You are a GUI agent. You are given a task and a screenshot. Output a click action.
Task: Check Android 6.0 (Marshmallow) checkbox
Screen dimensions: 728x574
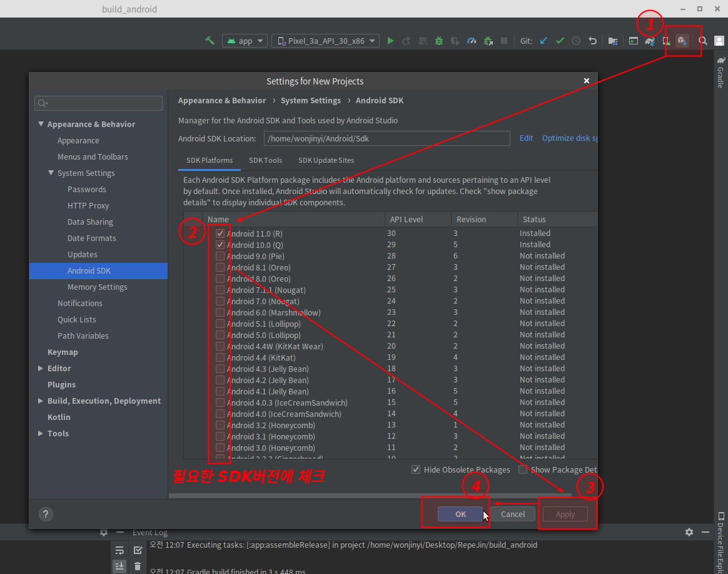pos(220,312)
